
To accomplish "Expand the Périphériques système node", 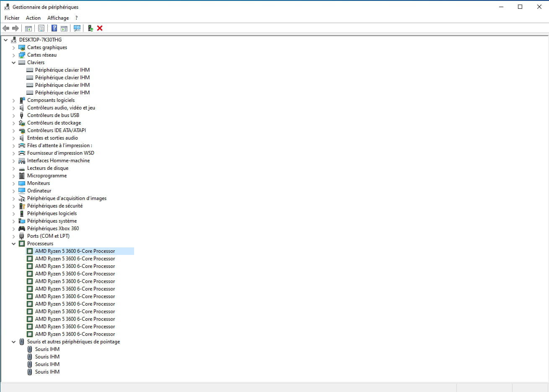I will [x=13, y=221].
